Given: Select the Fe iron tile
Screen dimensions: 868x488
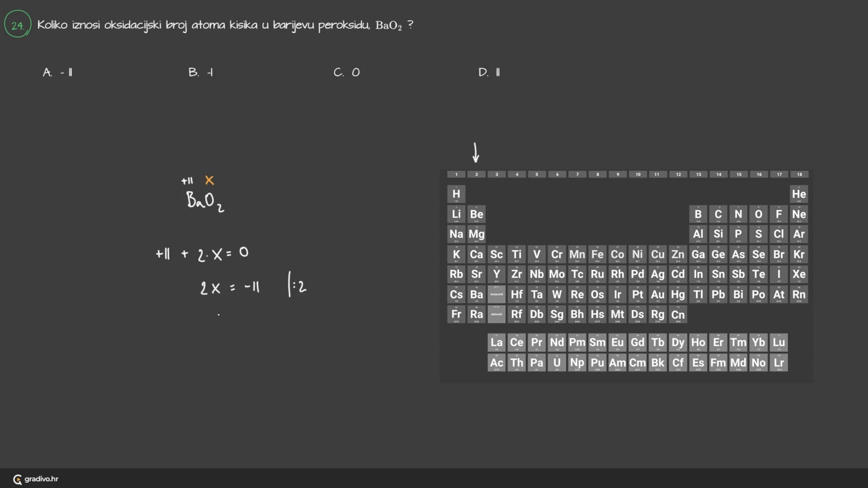Looking at the screenshot, I should click(x=597, y=254).
